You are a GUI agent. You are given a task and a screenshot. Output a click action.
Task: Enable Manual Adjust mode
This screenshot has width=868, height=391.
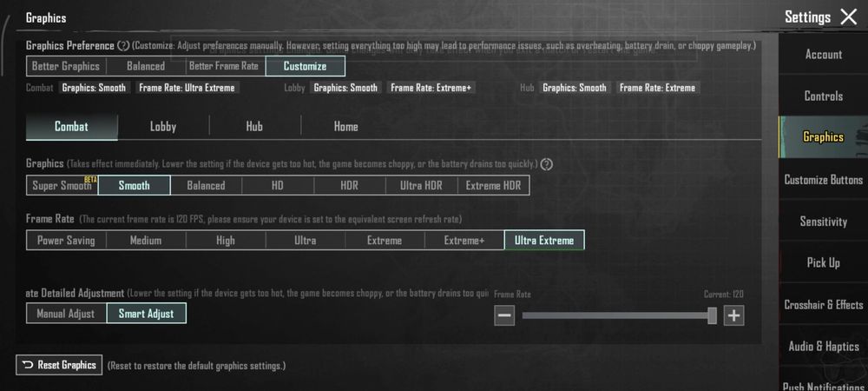click(x=66, y=314)
